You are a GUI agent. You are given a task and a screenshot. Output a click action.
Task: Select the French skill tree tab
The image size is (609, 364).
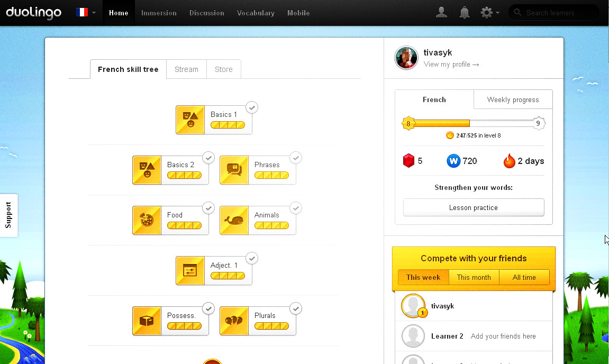tap(128, 69)
